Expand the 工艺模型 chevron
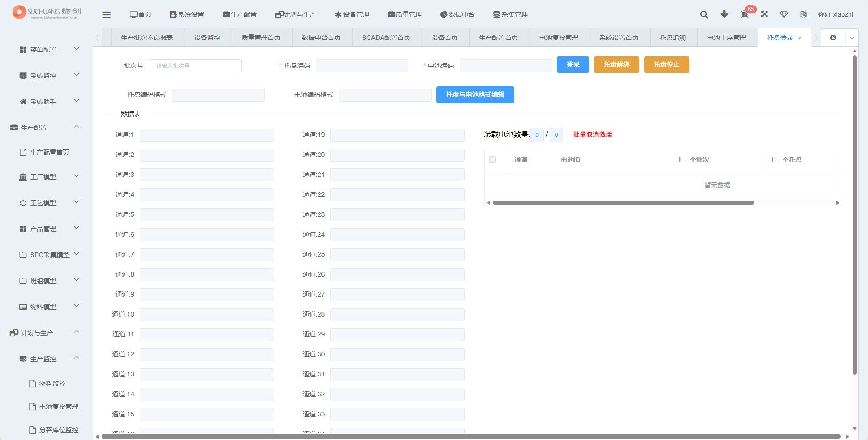 [77, 202]
